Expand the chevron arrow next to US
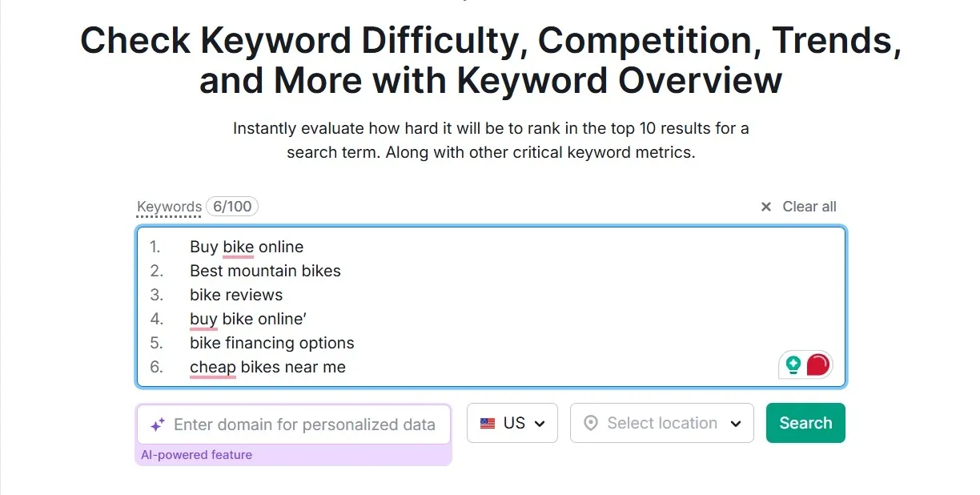 pyautogui.click(x=540, y=424)
